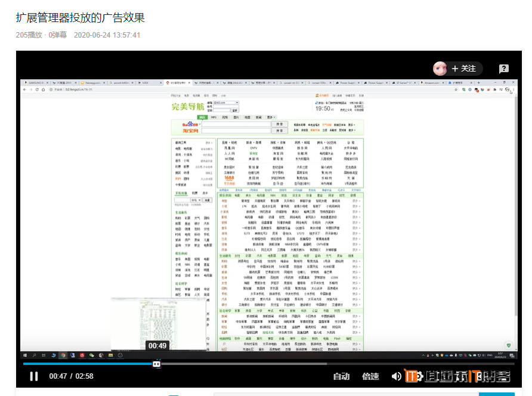Open the 自动 quality selector

pyautogui.click(x=341, y=376)
